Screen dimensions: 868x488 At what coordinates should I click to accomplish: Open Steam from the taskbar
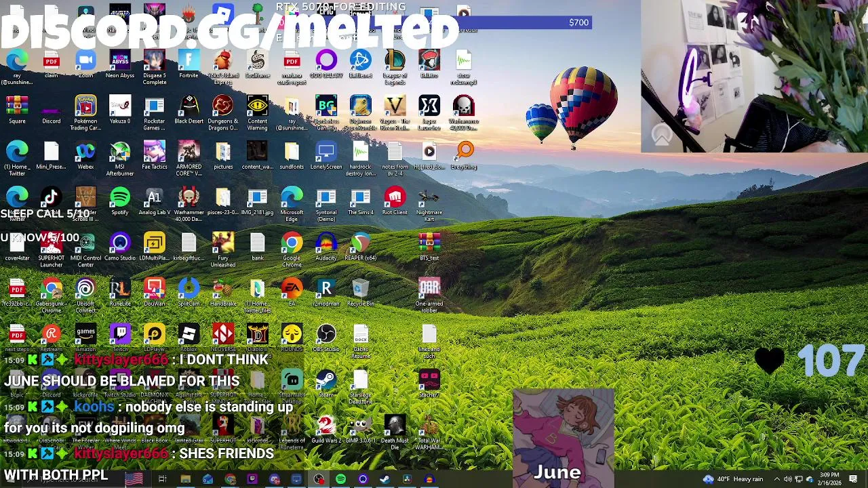[384, 479]
